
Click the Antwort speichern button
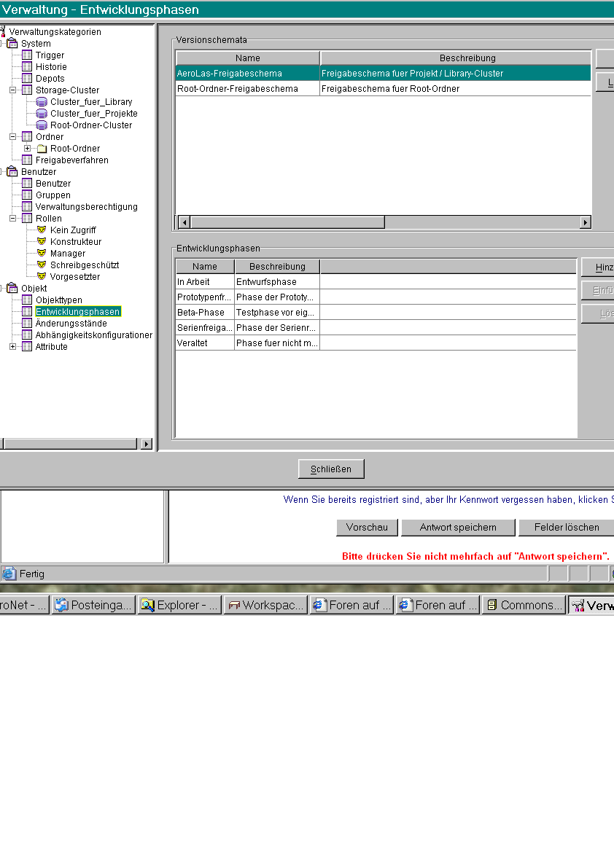pos(458,527)
